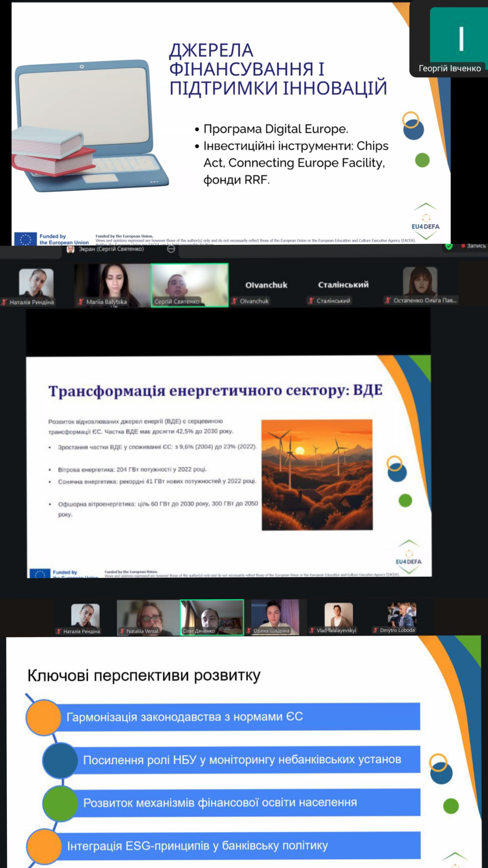Click muted mic icon next to Сталінський label
Screen dimensions: 488x868
click(x=311, y=301)
